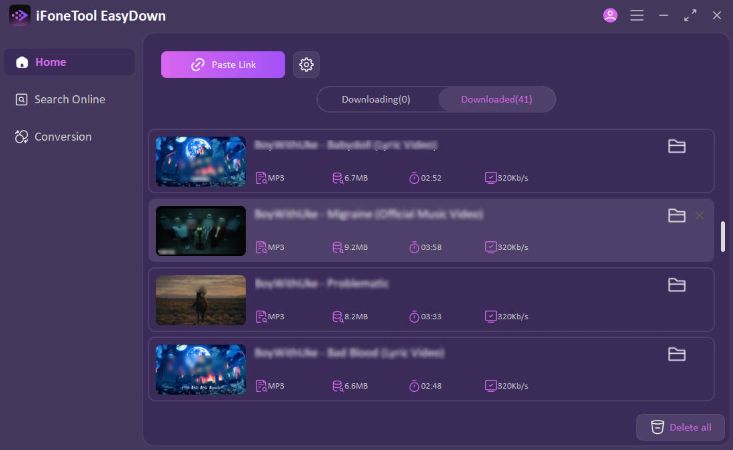
Task: Click the file size icon beside 9.2MB
Action: [x=337, y=247]
